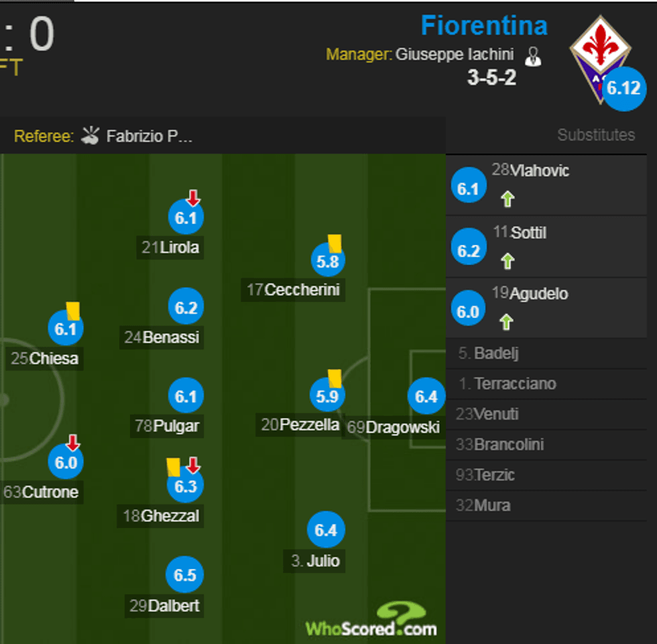Click Chiesa's yellow card icon

(73, 310)
